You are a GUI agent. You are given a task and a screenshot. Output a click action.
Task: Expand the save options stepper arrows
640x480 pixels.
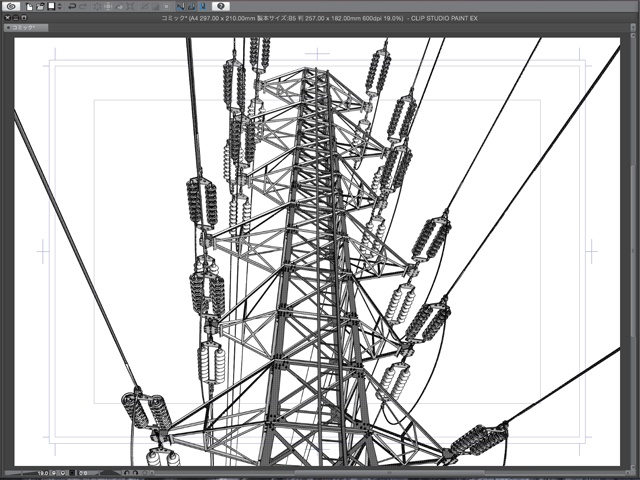(x=60, y=7)
